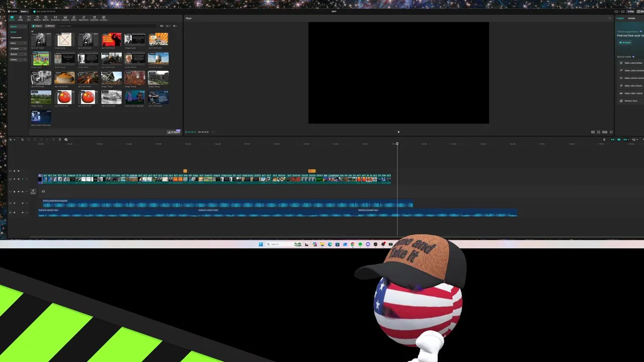Click the marker shield icon in timeline toolbar
This screenshot has width=644, height=362.
coord(60,140)
